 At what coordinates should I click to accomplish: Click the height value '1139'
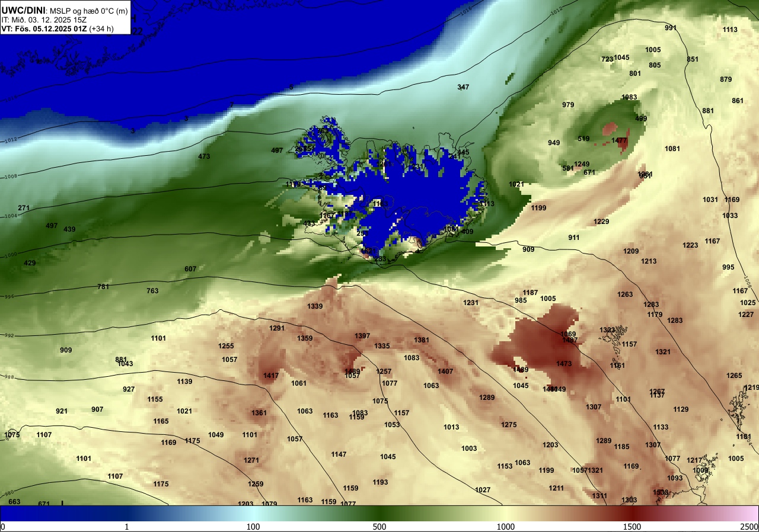(184, 382)
